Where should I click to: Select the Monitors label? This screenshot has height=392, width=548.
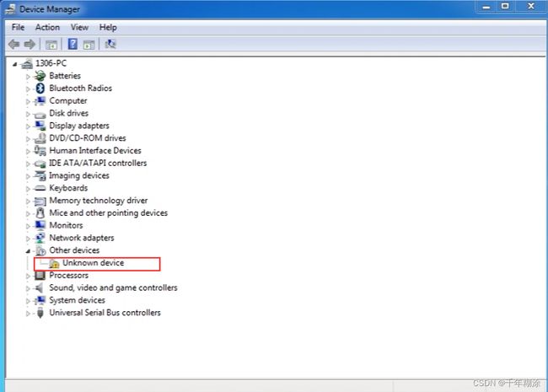66,225
